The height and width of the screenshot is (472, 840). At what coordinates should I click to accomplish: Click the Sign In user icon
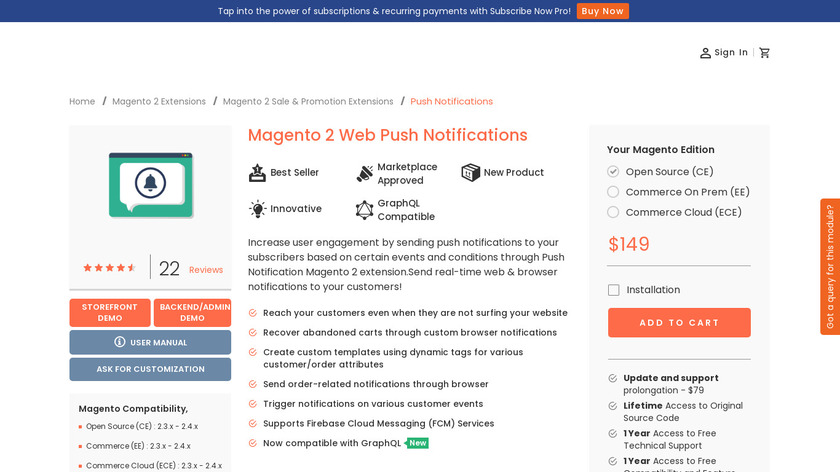coord(705,53)
